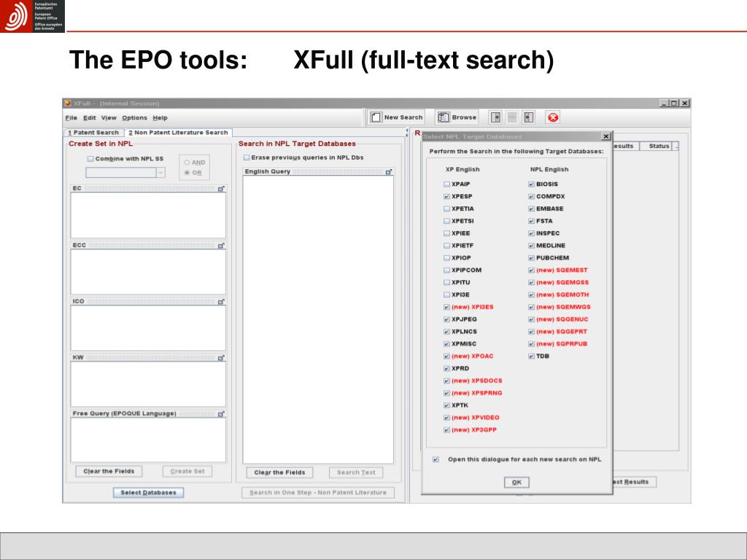Click inside the ECC text area

(x=148, y=272)
